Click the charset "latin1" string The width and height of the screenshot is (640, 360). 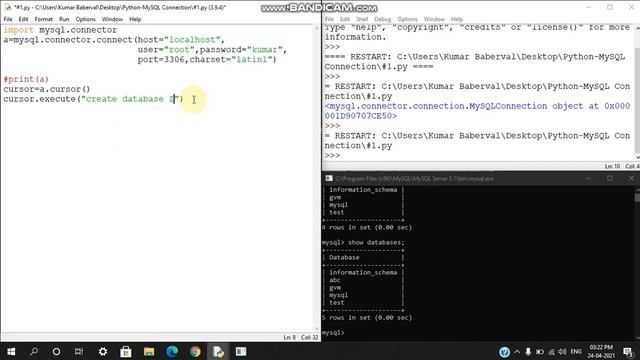click(x=251, y=60)
